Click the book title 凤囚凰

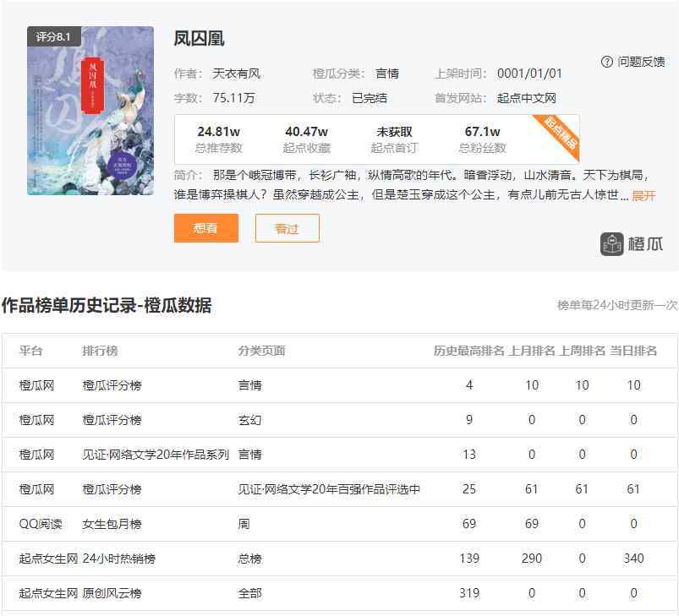pyautogui.click(x=199, y=39)
